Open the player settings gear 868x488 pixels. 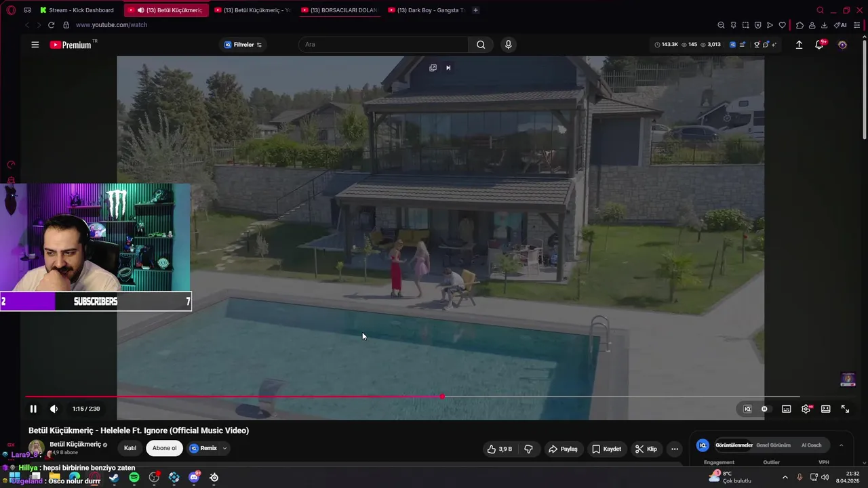[x=806, y=409]
